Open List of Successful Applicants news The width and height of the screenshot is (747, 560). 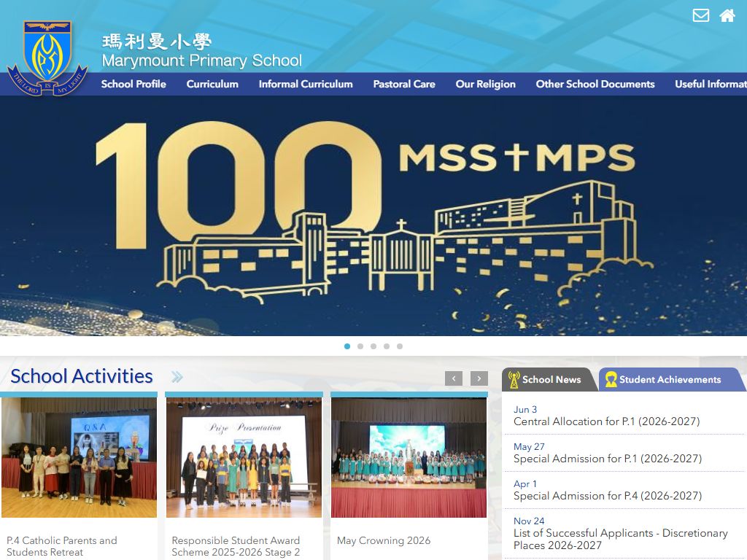tap(620, 539)
